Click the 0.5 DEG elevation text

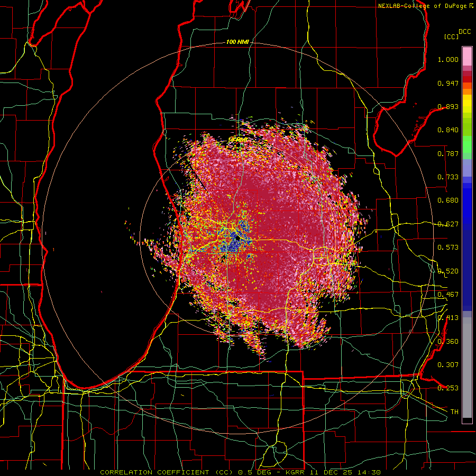click(x=255, y=472)
